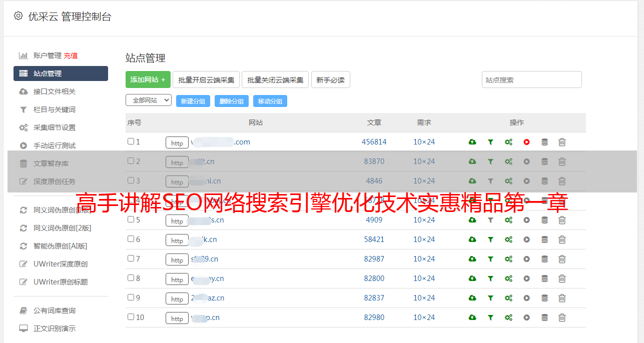Open UWriter深度原创 in the sidebar
This screenshot has height=343, width=644.
click(61, 264)
